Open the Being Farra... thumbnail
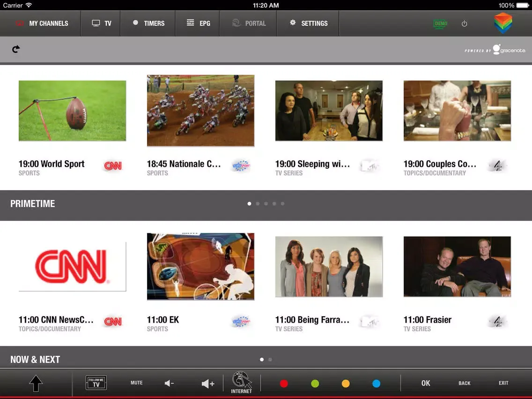The width and height of the screenshot is (532, 399). 329,266
